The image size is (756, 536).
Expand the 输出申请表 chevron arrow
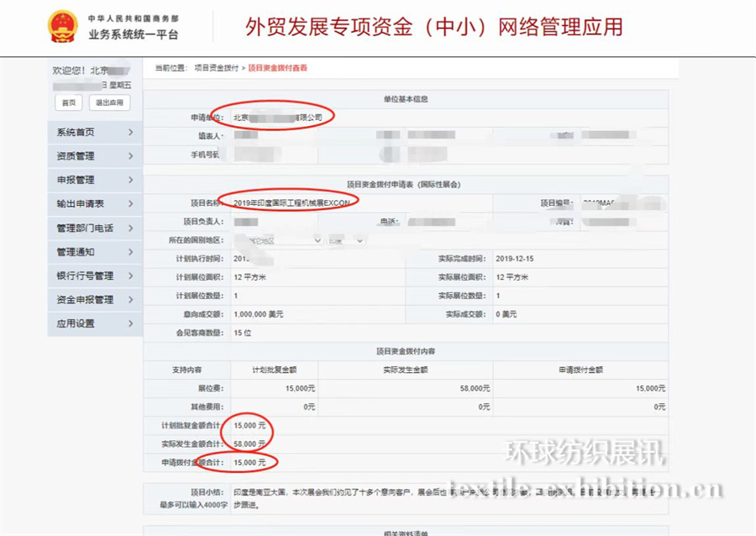(130, 204)
